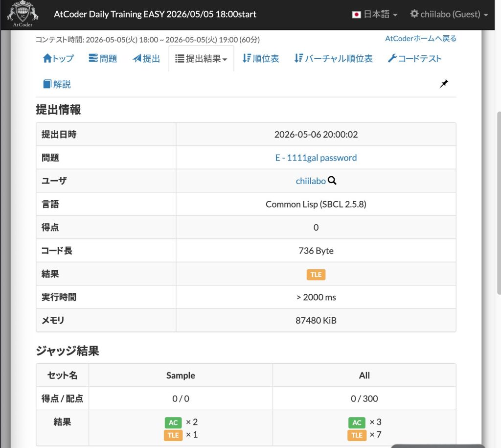
Task: Click the stacked bars icon on 問題 tab
Action: coord(93,58)
